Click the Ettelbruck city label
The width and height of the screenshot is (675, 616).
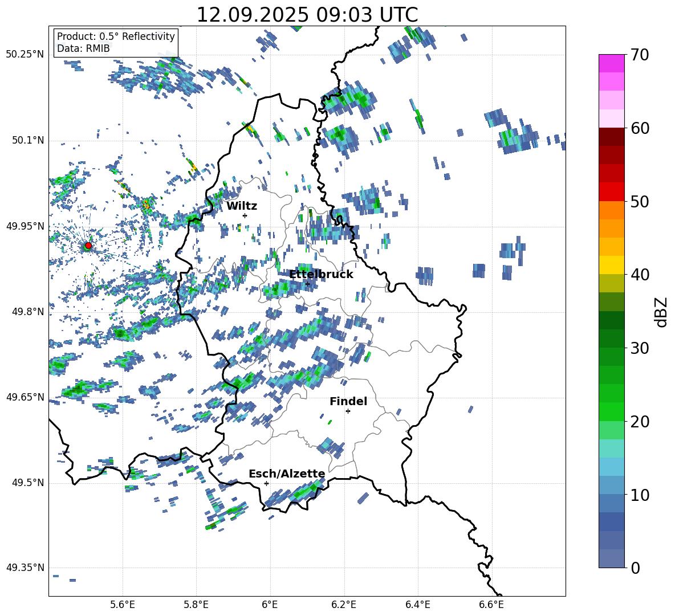click(321, 275)
